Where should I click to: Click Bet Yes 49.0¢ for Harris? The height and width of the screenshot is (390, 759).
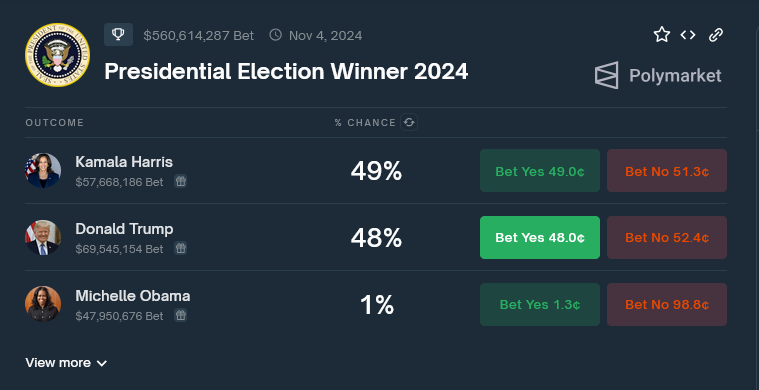[540, 171]
